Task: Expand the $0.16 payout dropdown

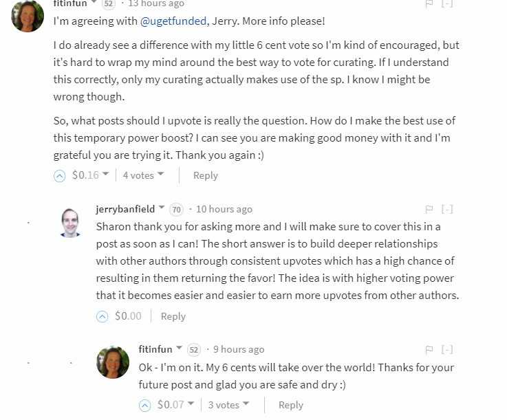Action: point(105,175)
